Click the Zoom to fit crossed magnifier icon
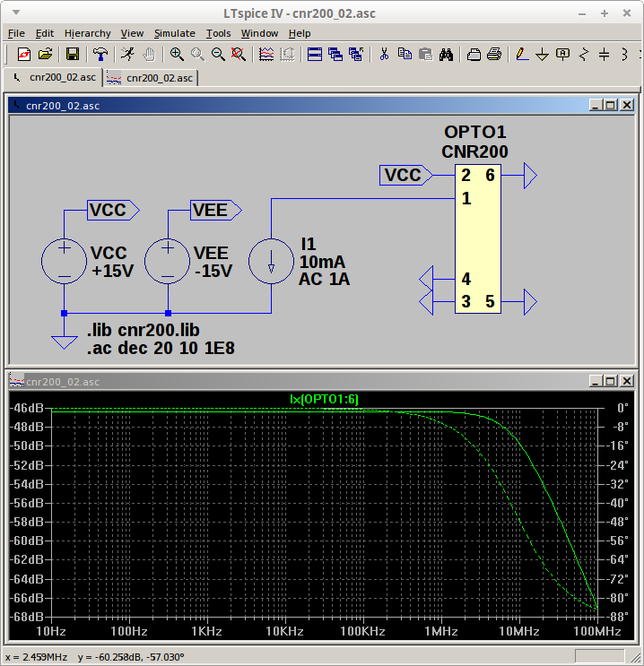This screenshot has width=644, height=666. click(x=239, y=55)
